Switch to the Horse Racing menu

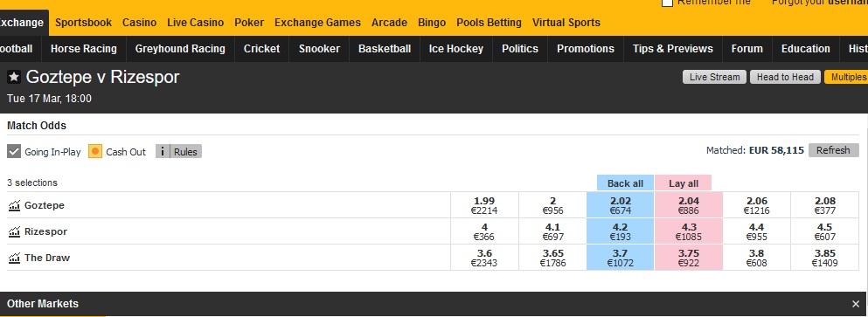(84, 49)
